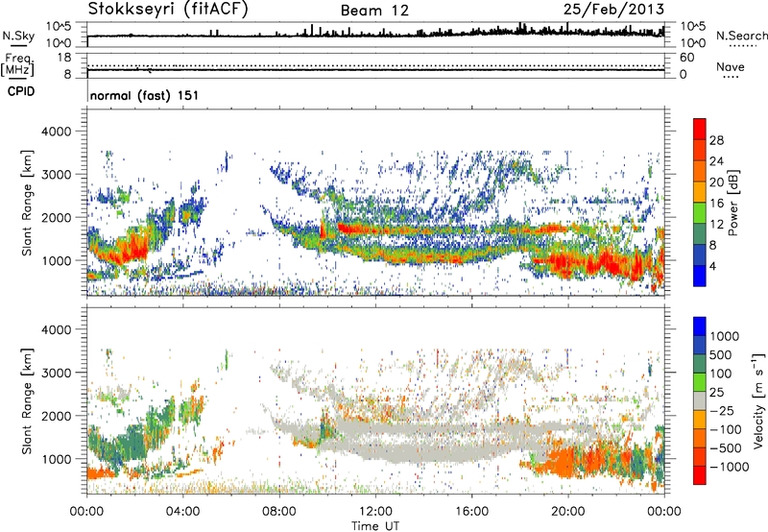Click '2000' tick on the power panel
Viewport: 768px width, 532px height.
[56, 217]
